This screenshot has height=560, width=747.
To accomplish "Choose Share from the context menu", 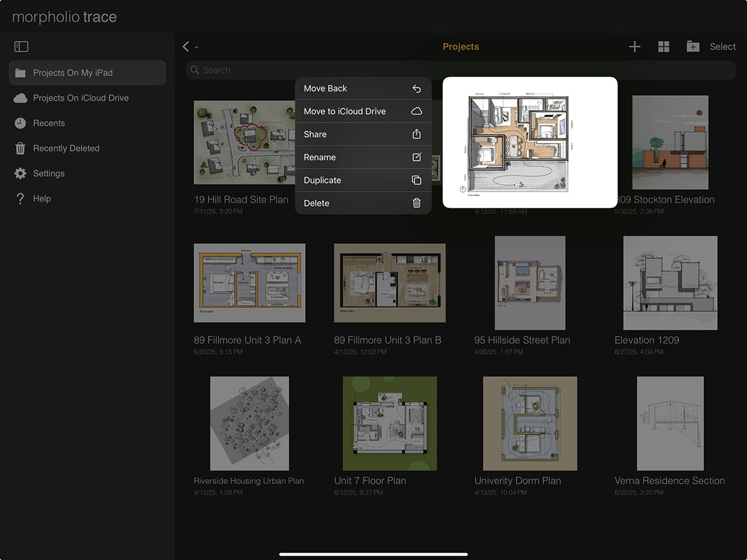I will (363, 134).
